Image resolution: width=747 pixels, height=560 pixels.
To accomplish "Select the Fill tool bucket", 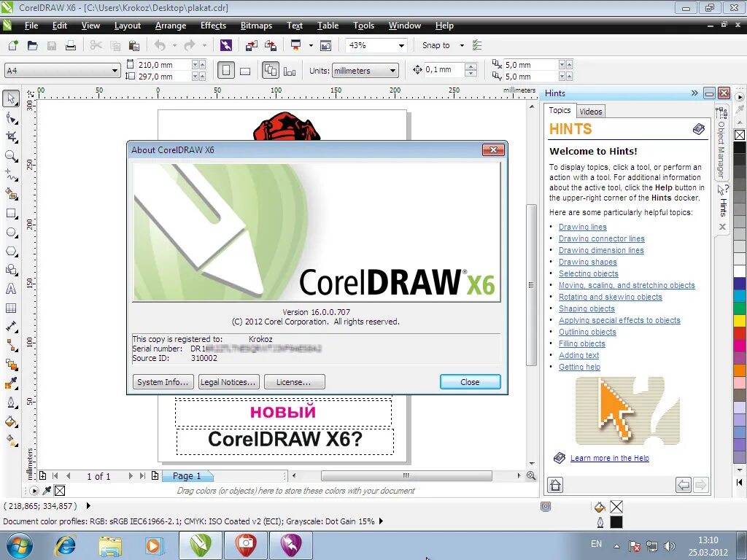I will point(11,422).
